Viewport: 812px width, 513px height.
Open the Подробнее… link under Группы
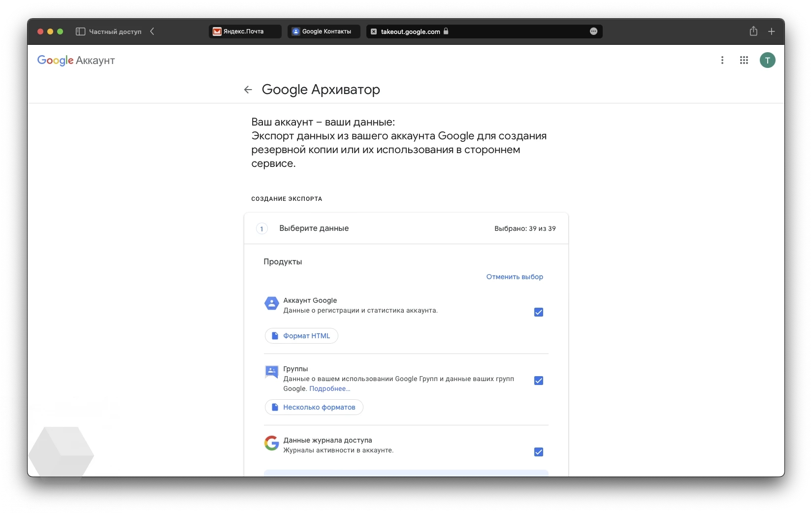coord(330,388)
